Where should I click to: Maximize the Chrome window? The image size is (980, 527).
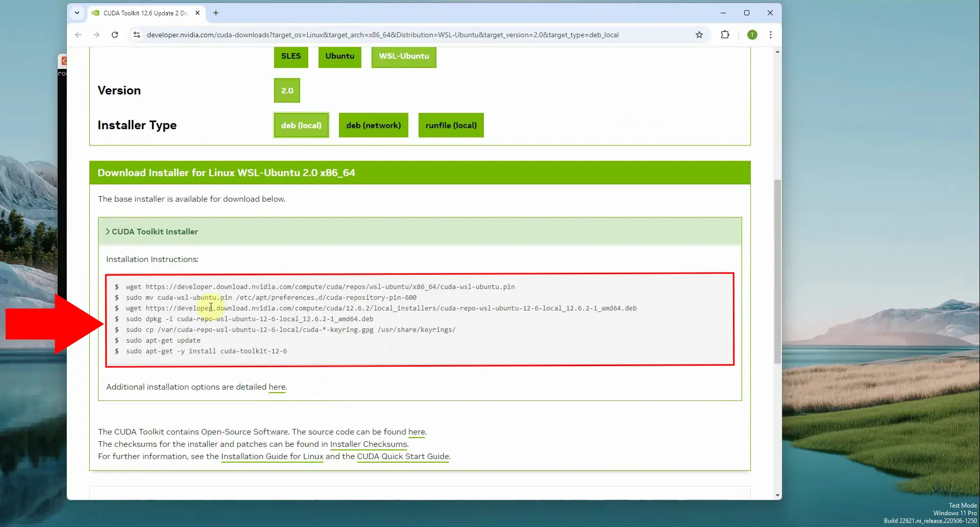click(x=747, y=13)
